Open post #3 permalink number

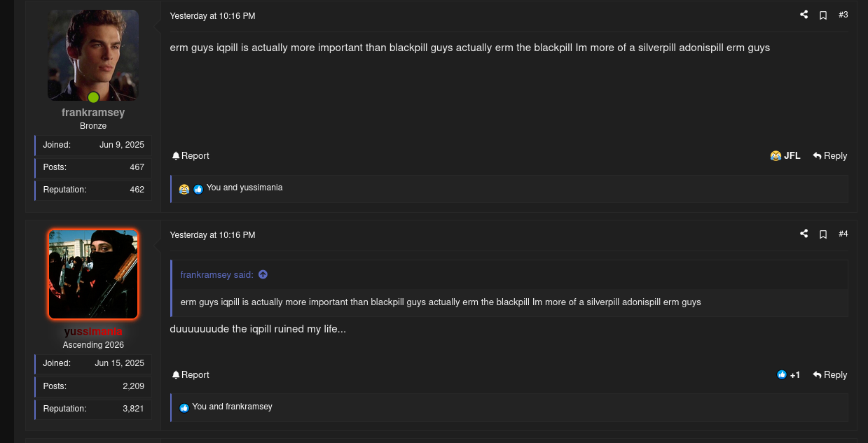click(x=843, y=15)
